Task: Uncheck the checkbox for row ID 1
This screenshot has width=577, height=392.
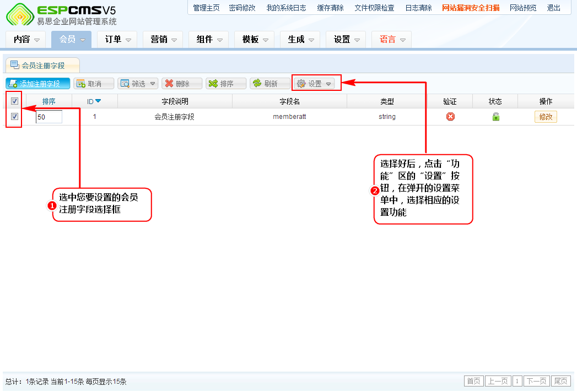Action: pos(14,117)
